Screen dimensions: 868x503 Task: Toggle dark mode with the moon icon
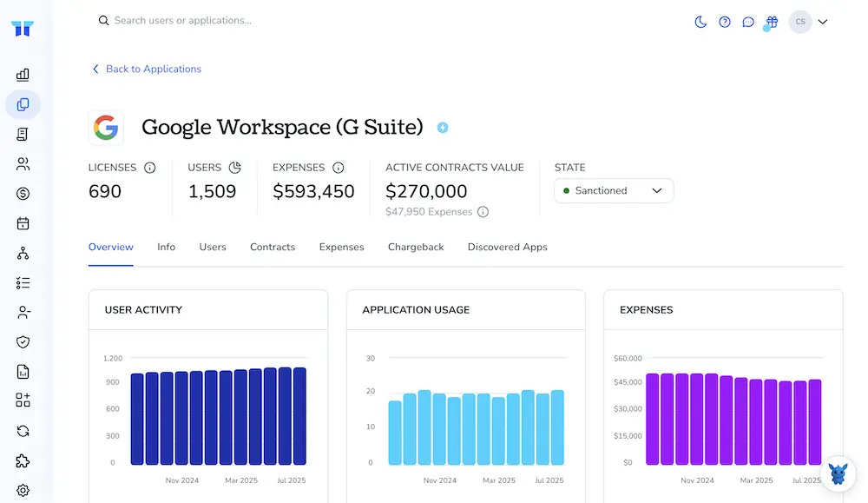[x=700, y=23]
